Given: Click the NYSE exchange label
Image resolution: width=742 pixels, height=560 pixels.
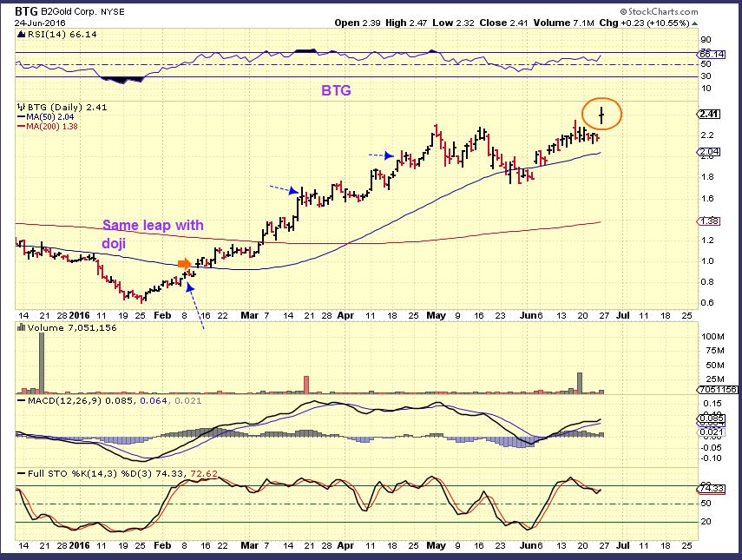Looking at the screenshot, I should [113, 12].
